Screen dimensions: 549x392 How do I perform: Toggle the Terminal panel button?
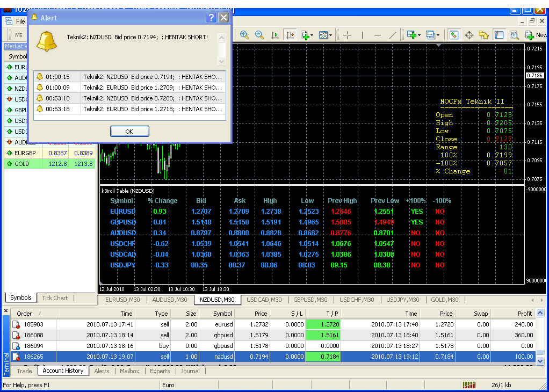(x=499, y=35)
